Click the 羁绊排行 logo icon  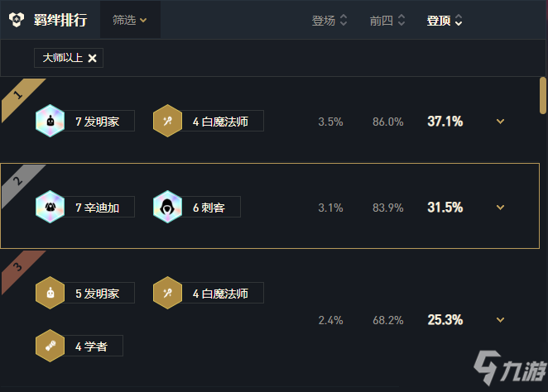17,20
